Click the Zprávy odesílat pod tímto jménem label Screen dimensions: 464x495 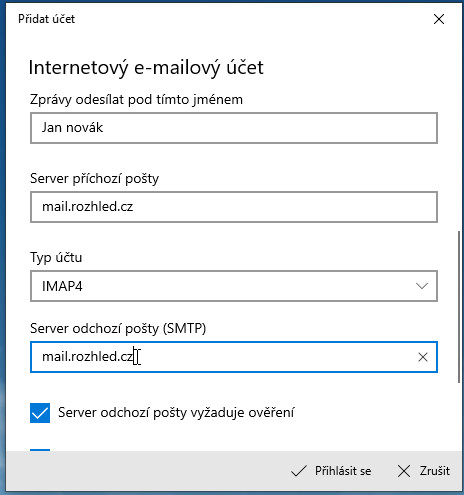coord(136,100)
